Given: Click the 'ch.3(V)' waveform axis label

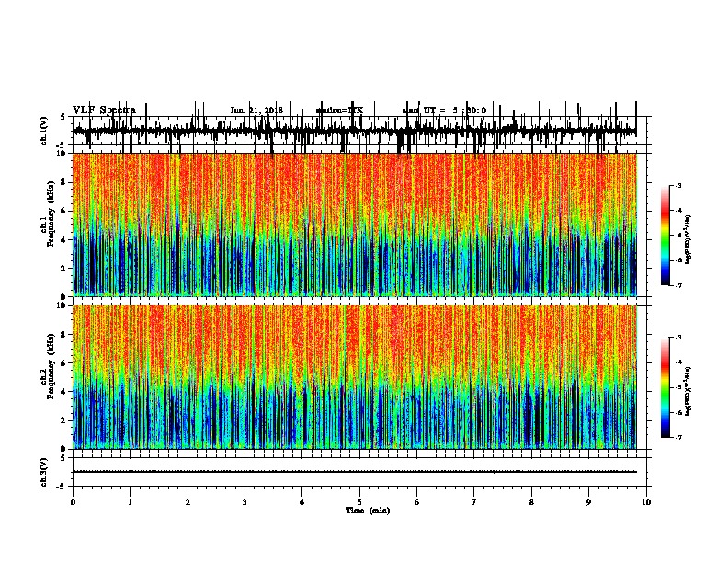Looking at the screenshot, I should click(x=44, y=473).
